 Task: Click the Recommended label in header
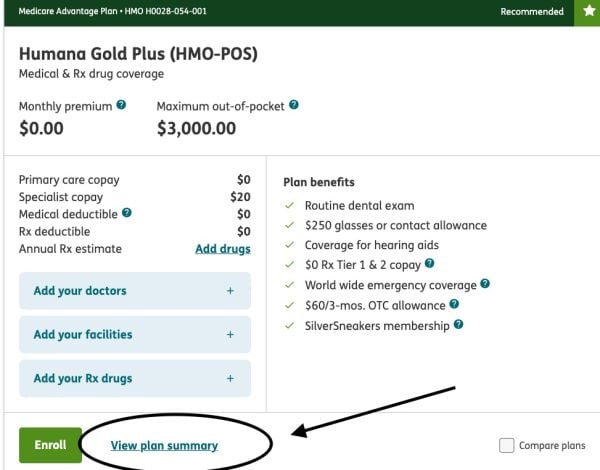[532, 12]
